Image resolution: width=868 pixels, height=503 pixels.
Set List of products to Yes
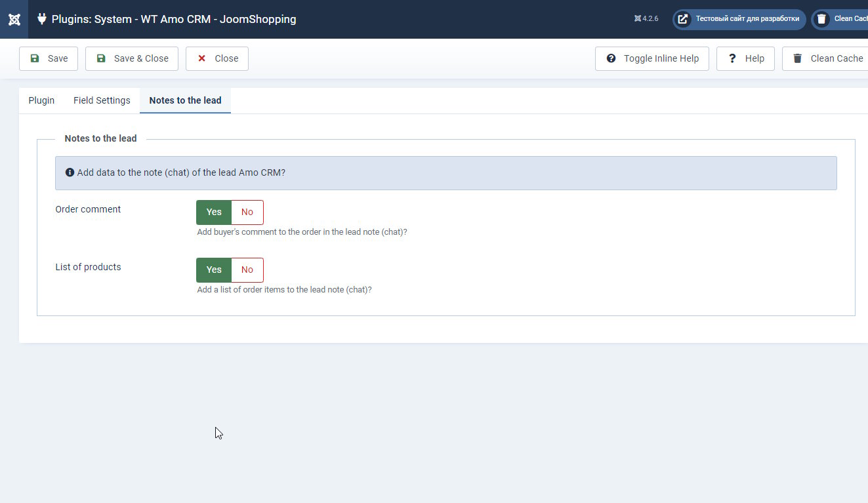tap(214, 270)
